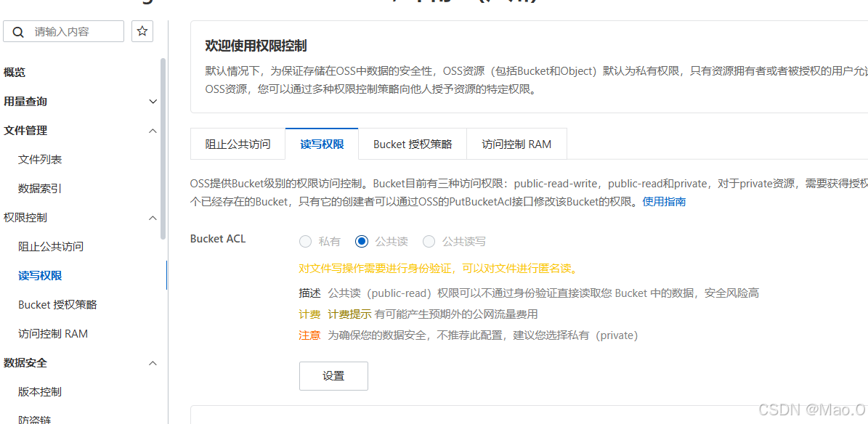Select the 私有 radio button
Viewport: 868px width, 424px height.
pos(305,241)
